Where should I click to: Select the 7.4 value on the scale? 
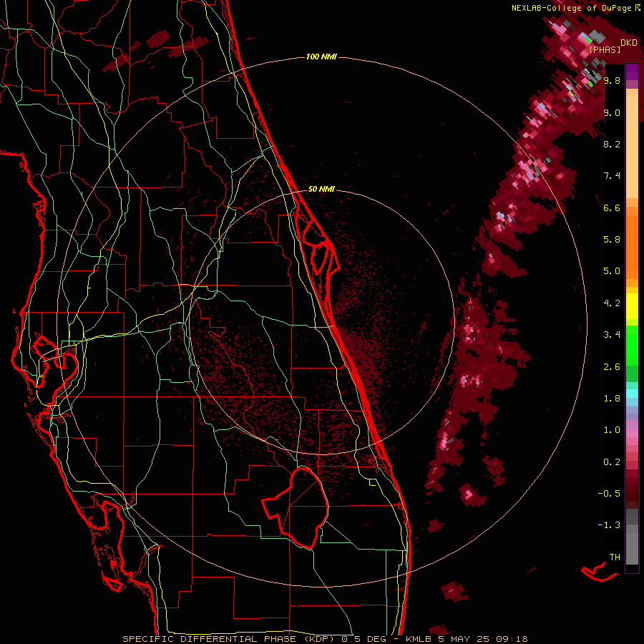(612, 176)
